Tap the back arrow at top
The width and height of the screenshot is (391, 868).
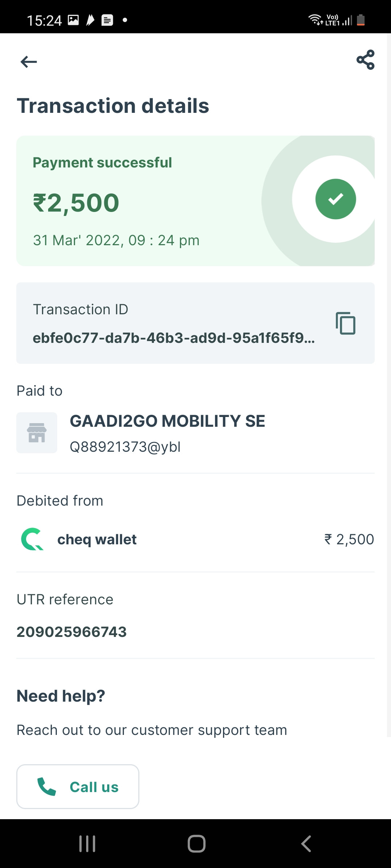tap(29, 62)
